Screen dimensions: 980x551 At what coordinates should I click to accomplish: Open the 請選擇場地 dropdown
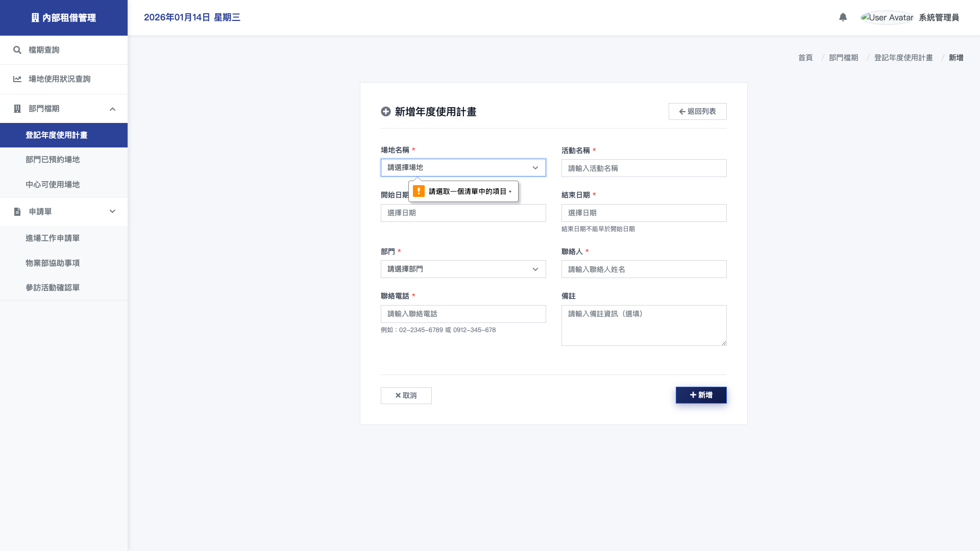(x=463, y=167)
